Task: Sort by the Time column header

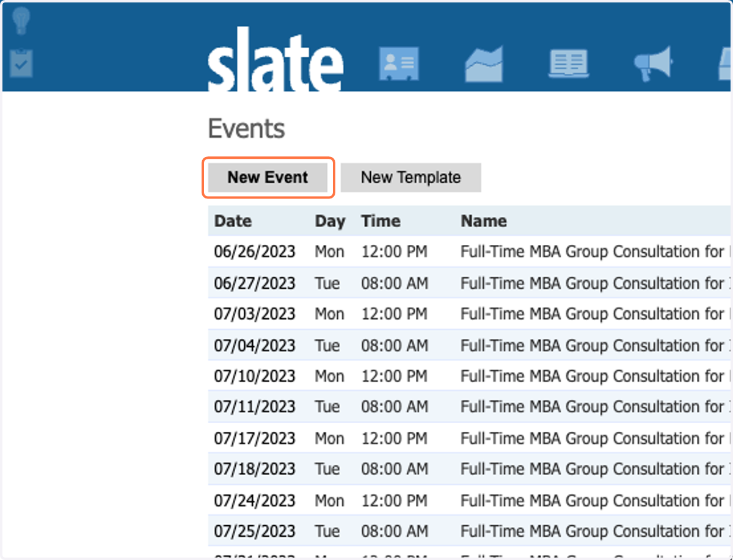Action: tap(381, 221)
